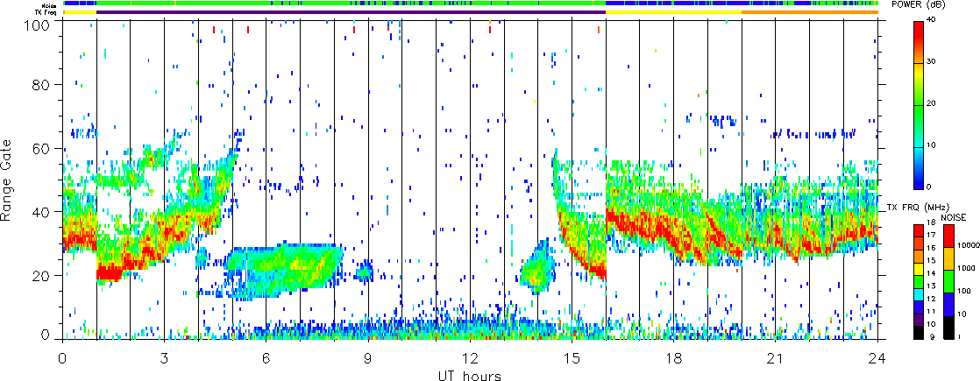The image size is (980, 381).
Task: Click the 21 tick label on UT axis
Action: pos(776,358)
